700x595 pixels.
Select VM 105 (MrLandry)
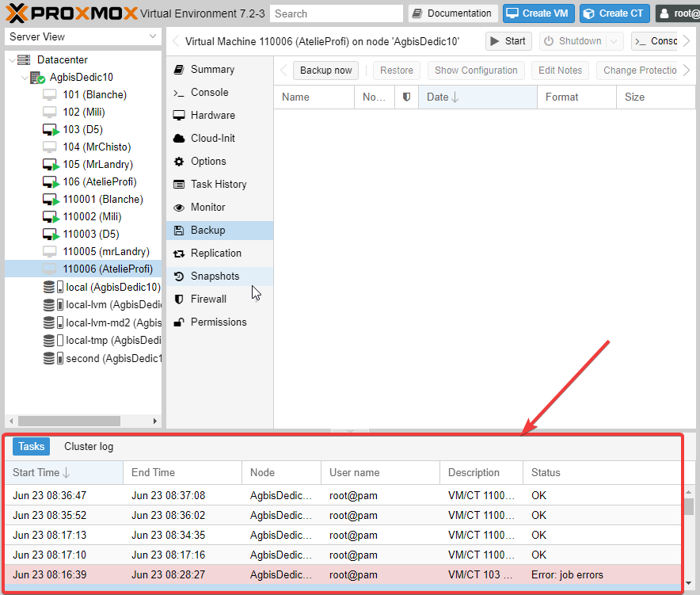97,164
